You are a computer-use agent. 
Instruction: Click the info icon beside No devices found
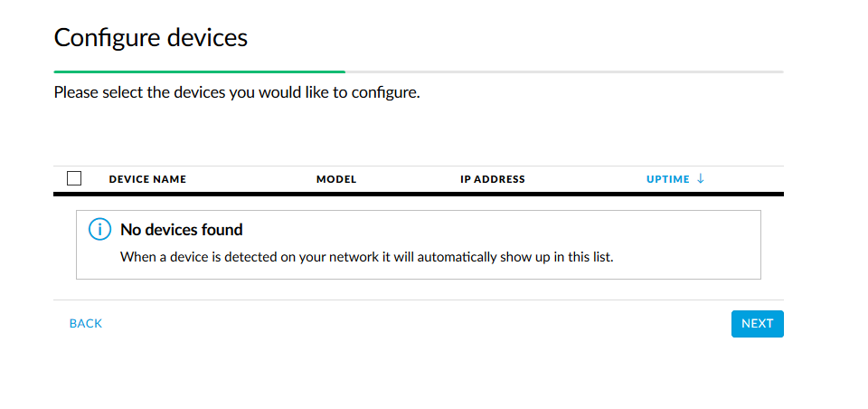point(99,230)
